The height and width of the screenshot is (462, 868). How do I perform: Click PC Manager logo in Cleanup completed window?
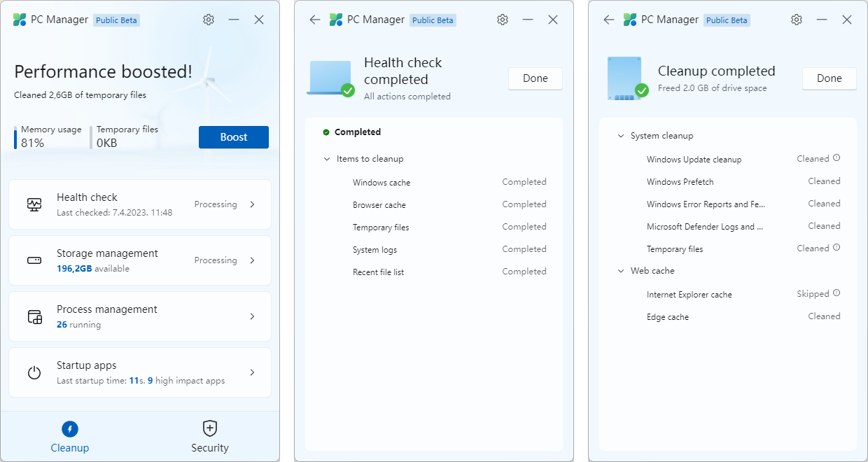click(x=630, y=20)
